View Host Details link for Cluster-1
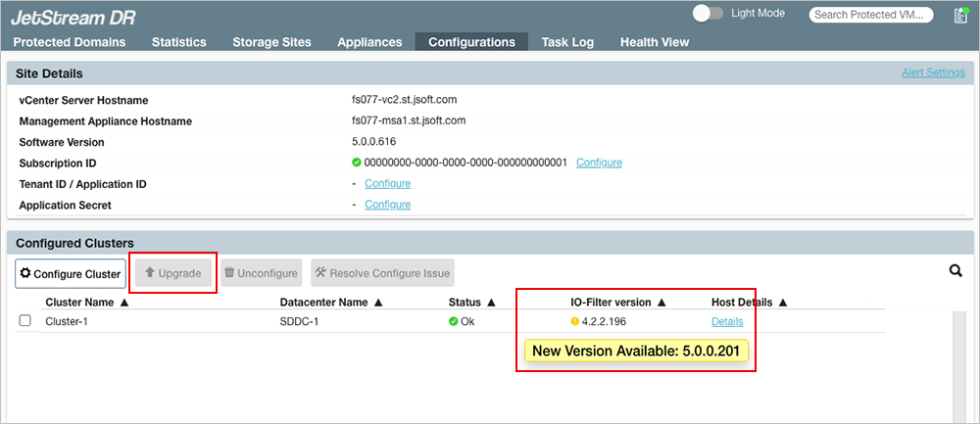The image size is (980, 424). (x=726, y=322)
